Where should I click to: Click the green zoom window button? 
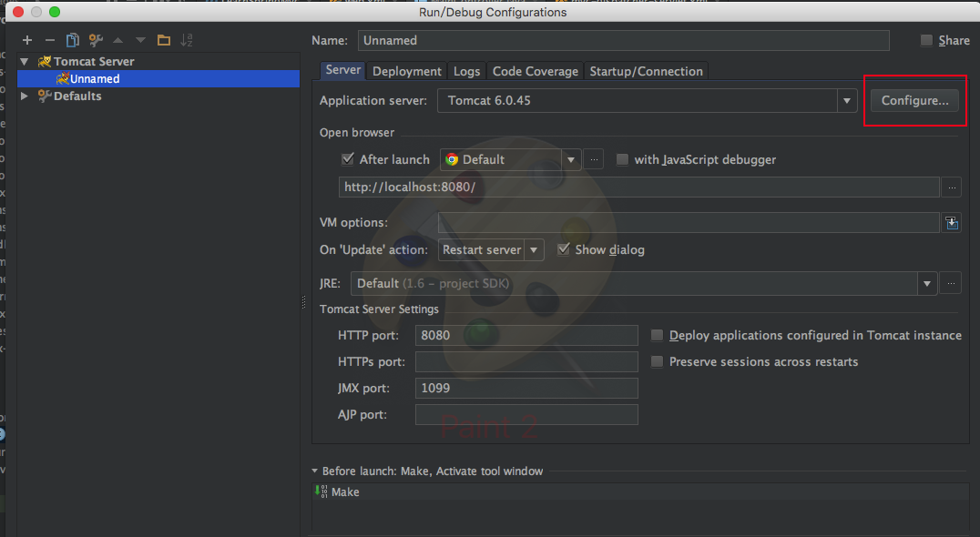[x=55, y=12]
